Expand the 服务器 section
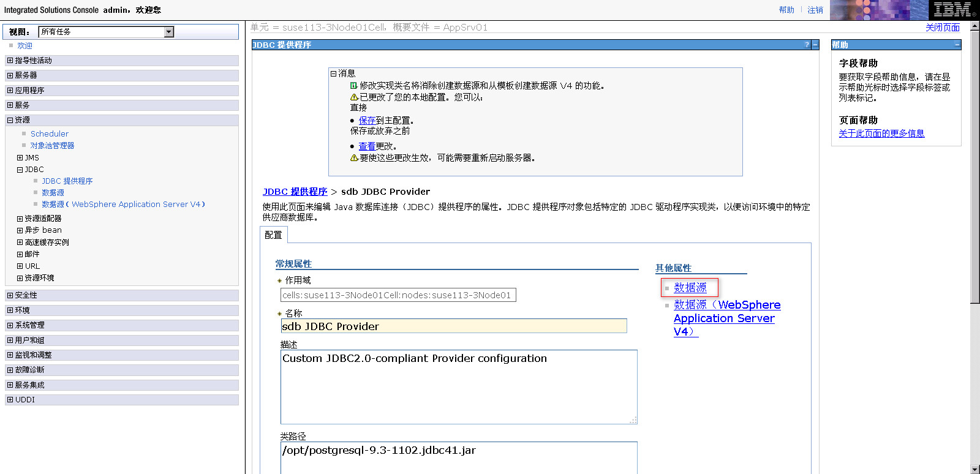This screenshot has width=980, height=474. point(10,75)
